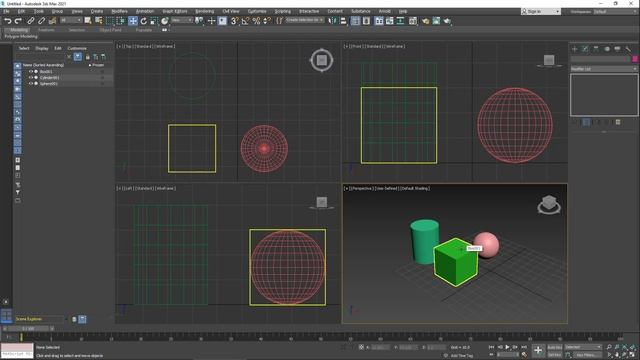The image size is (640, 360).
Task: Click the Bind to Space Warp icon
Action: (52, 21)
